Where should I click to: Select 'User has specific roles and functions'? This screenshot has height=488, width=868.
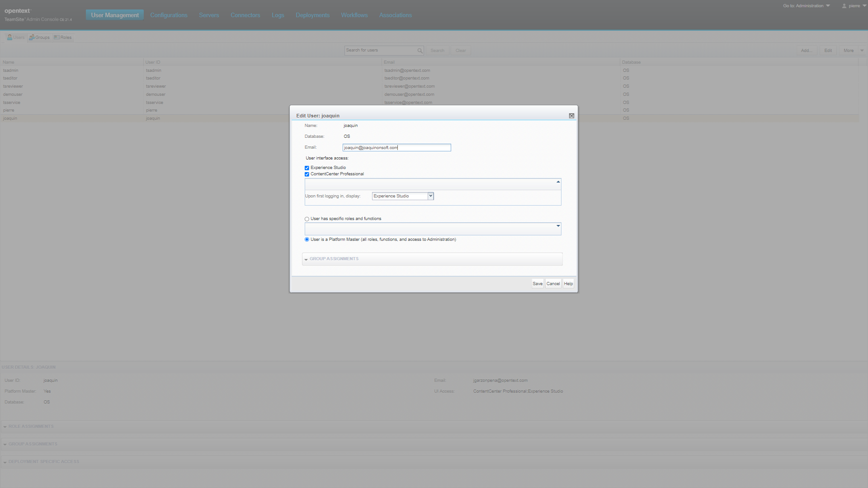(307, 219)
